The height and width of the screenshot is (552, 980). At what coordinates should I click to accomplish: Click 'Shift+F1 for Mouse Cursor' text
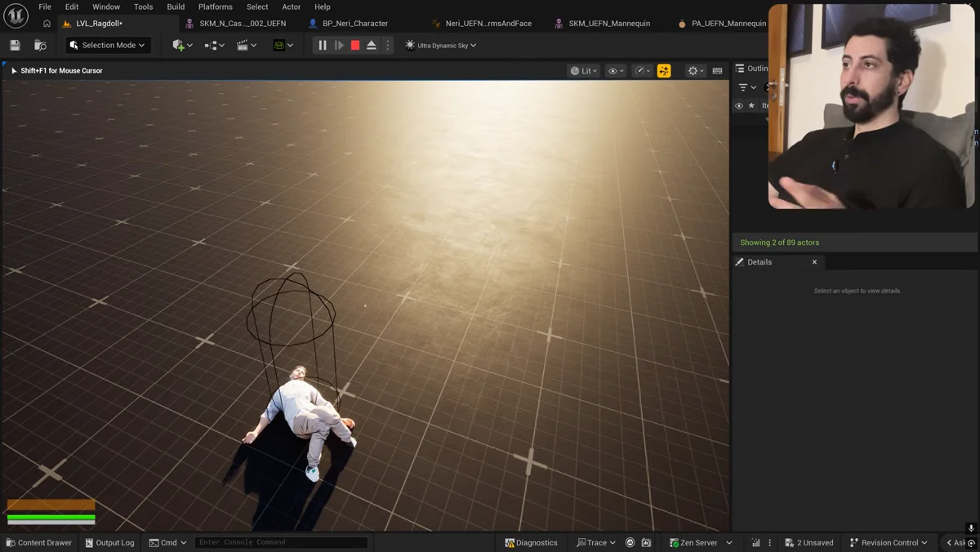click(x=61, y=71)
